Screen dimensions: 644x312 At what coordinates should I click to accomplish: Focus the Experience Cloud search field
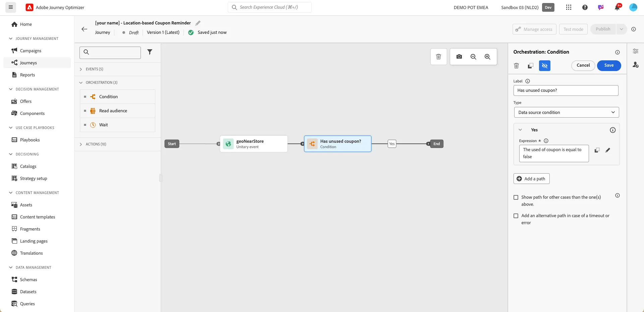tap(270, 7)
